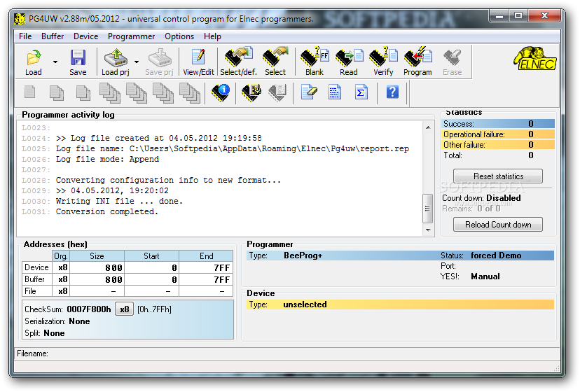Click the Select device chip icon
Image resolution: width=580 pixels, height=392 pixels.
point(275,62)
